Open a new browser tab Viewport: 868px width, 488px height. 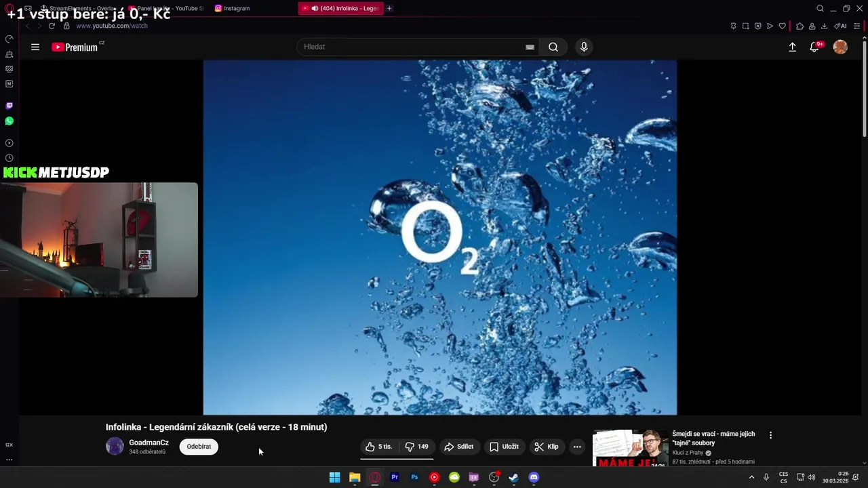point(389,8)
